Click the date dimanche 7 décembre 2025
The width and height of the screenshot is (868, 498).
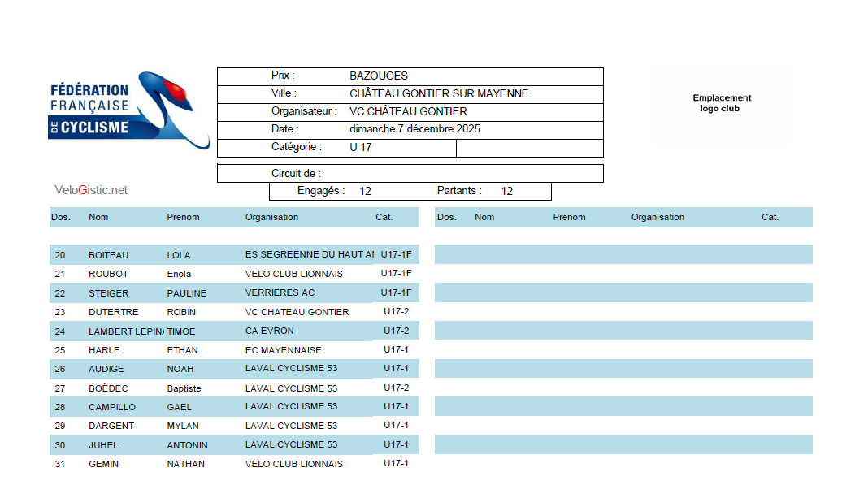414,129
